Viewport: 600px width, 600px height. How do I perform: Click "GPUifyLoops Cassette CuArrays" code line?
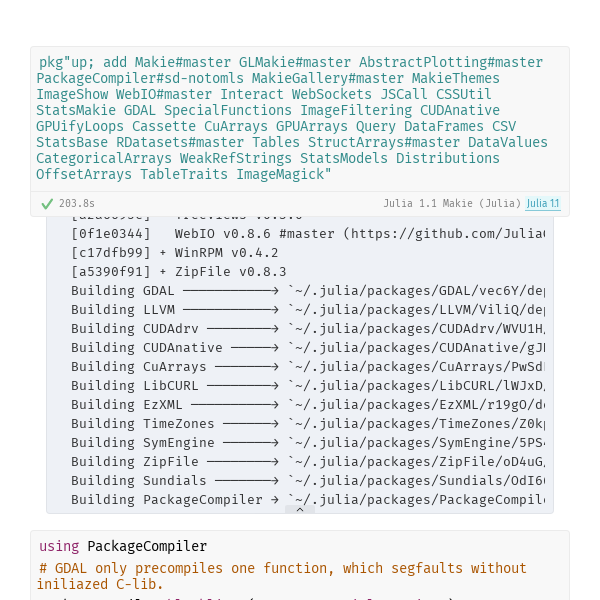tap(276, 126)
